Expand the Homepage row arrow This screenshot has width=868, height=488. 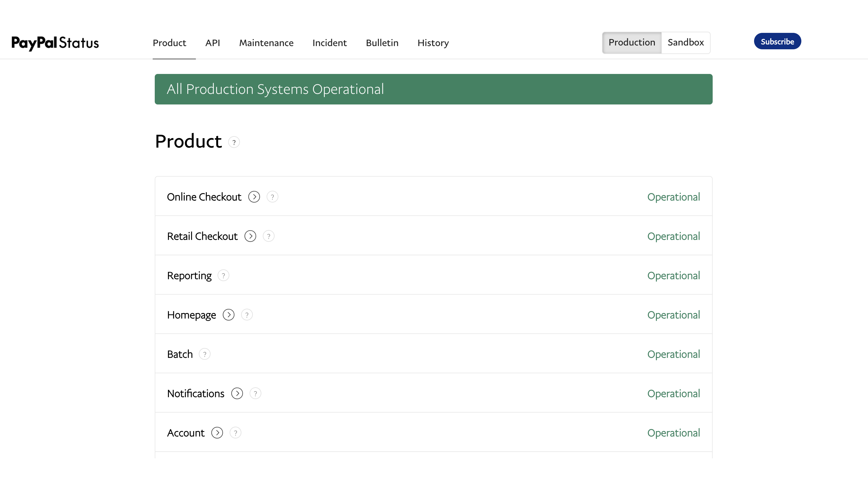coord(228,315)
